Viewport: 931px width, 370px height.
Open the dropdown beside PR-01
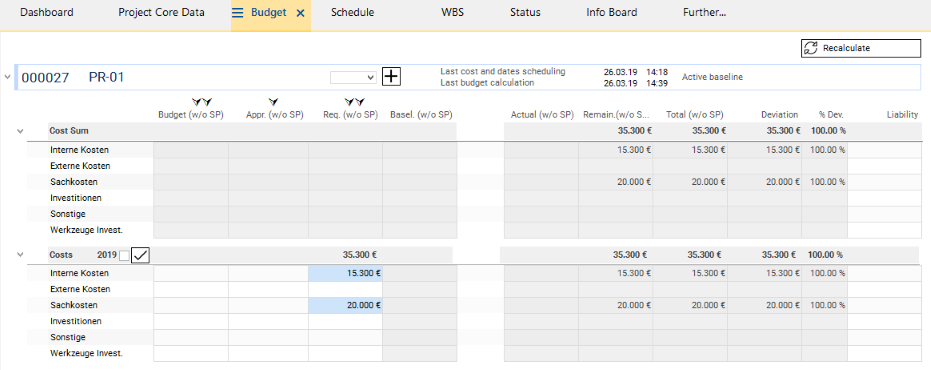(x=353, y=77)
